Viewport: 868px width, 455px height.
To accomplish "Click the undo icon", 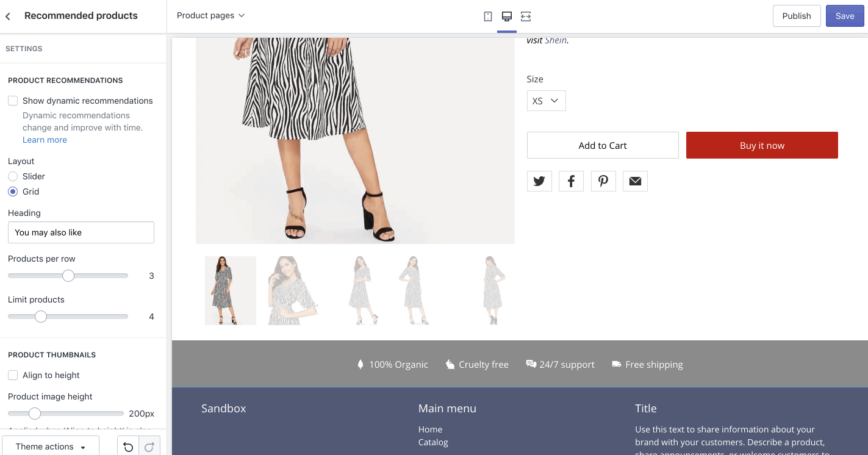I will 128,447.
